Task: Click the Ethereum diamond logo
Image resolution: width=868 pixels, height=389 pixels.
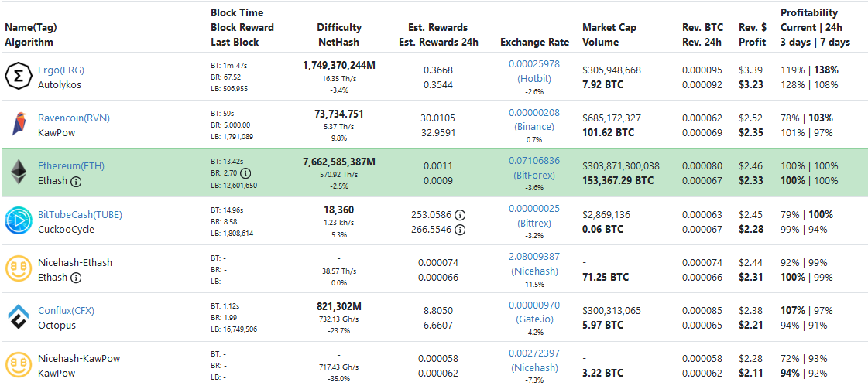Action: pos(17,172)
